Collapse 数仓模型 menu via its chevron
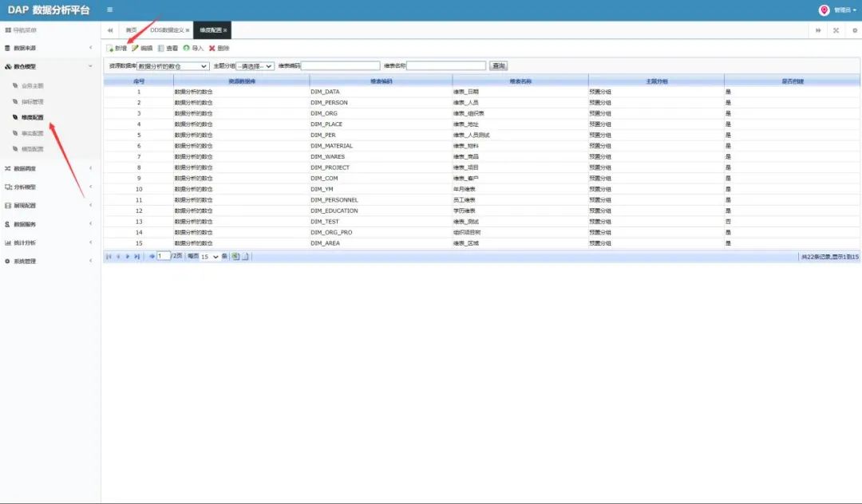 [x=91, y=66]
